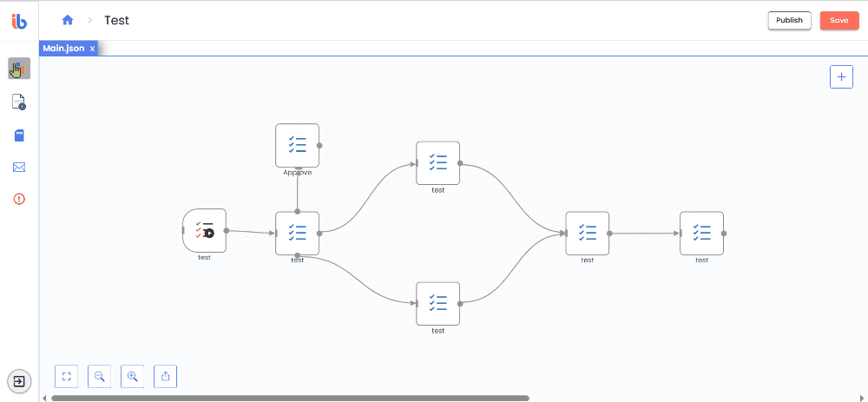Click the Publish button
This screenshot has height=402, width=868.
[x=789, y=21]
